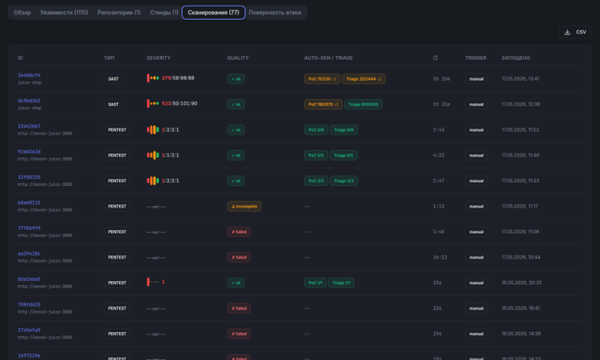This screenshot has height=360, width=600.
Task: Click the date 17.05.2026, 11:17
Action: [x=520, y=206]
